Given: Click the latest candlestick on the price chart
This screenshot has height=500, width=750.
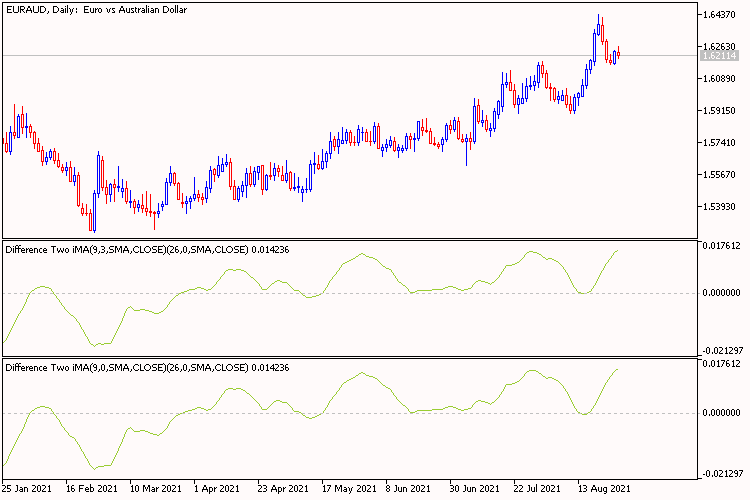Looking at the screenshot, I should tap(618, 54).
